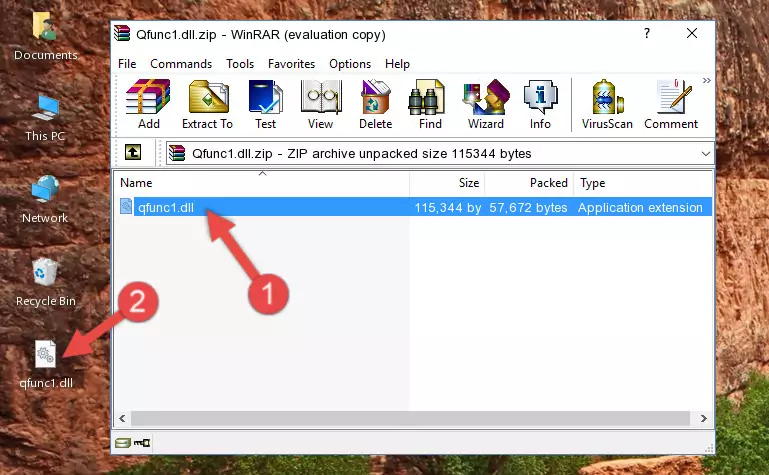Go up one folder level
769x475 pixels.
[x=133, y=152]
